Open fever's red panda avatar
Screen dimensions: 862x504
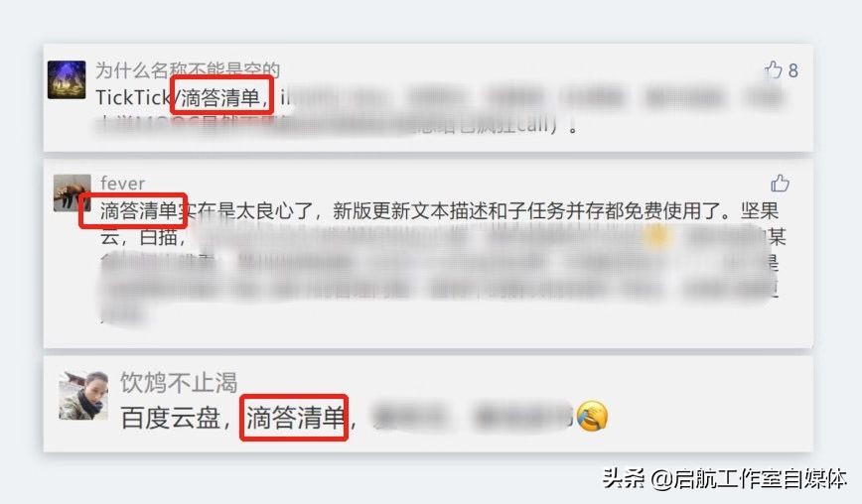72,192
